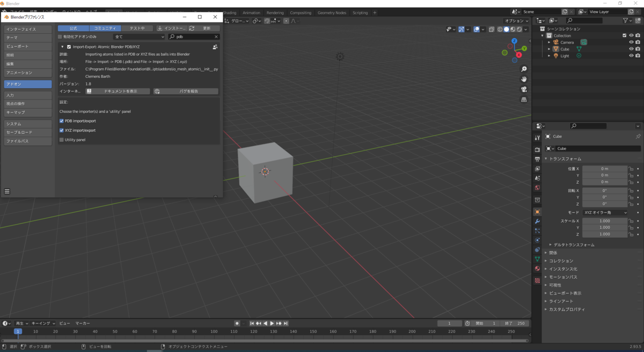Click the green Y axis gizmo ball
Viewport: 644px width, 352px height.
[x=524, y=48]
